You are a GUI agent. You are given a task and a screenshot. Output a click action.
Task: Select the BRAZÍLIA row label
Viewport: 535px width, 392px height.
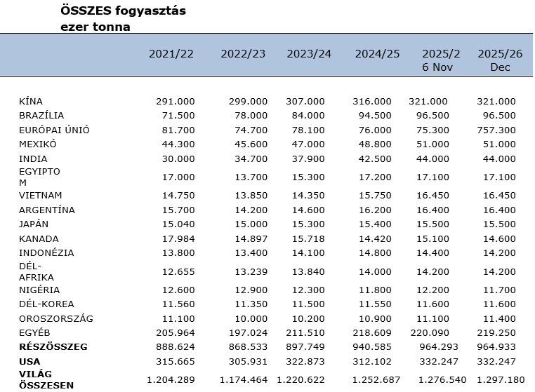[x=41, y=116]
